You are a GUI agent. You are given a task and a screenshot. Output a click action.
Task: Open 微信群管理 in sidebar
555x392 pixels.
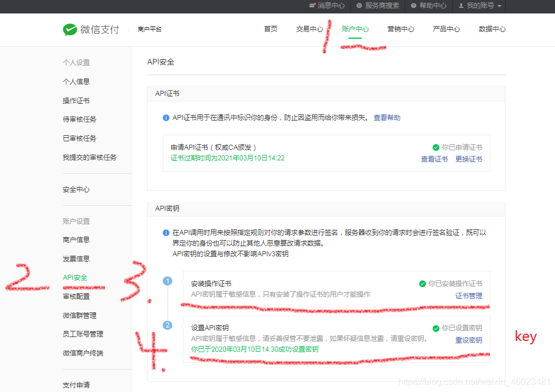[x=79, y=316]
